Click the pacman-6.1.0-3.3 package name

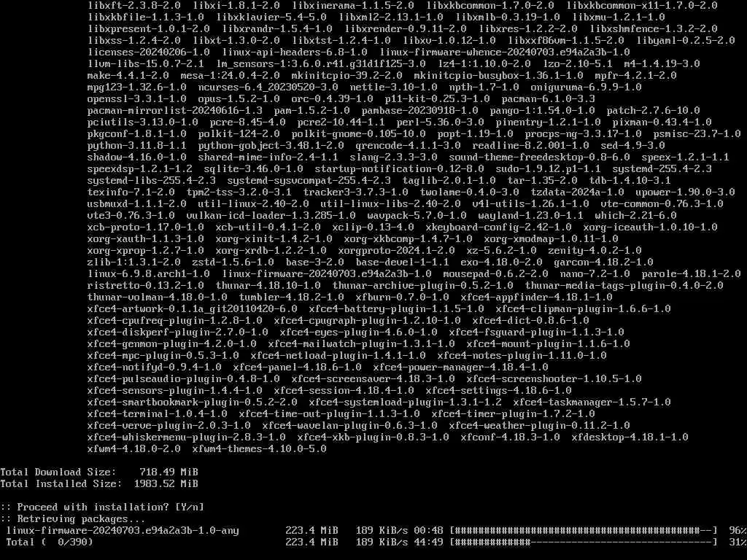coord(549,99)
